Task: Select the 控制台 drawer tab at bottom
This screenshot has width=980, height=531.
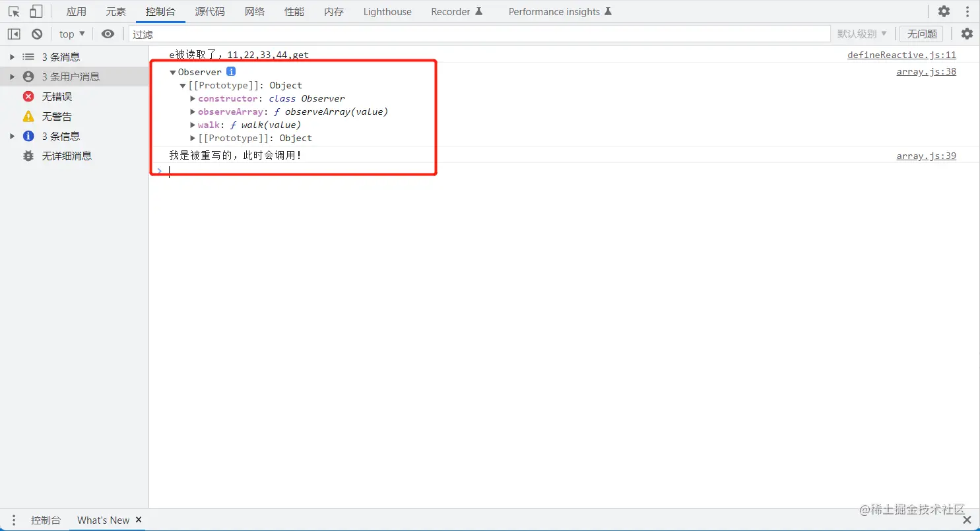Action: click(46, 520)
